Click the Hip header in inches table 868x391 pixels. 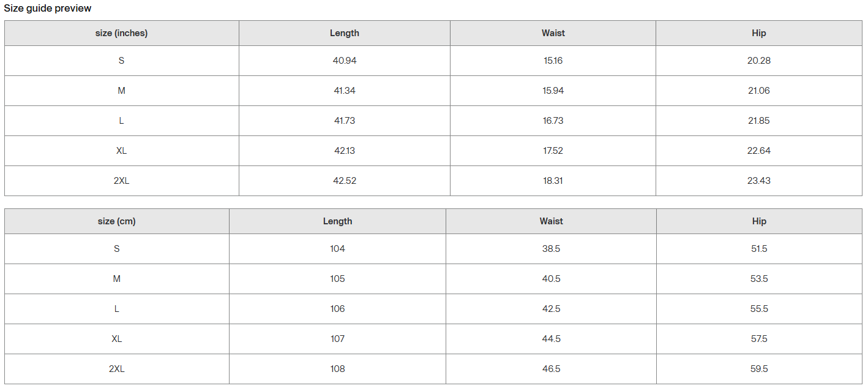coord(758,33)
